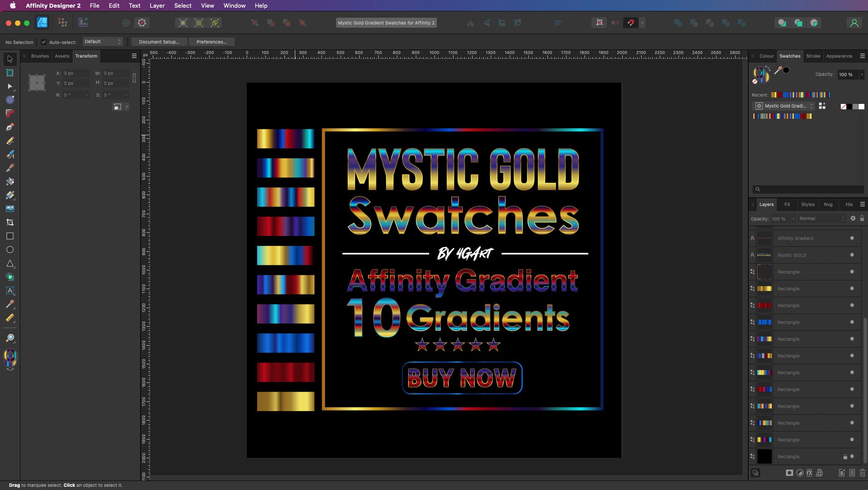The height and width of the screenshot is (490, 868).
Task: Open the Preferences dialog
Action: click(x=211, y=42)
